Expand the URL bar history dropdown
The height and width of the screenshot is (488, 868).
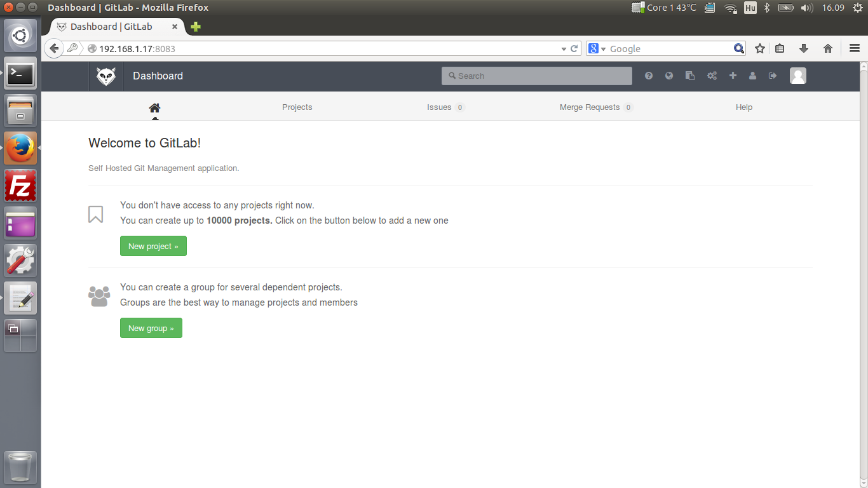564,49
